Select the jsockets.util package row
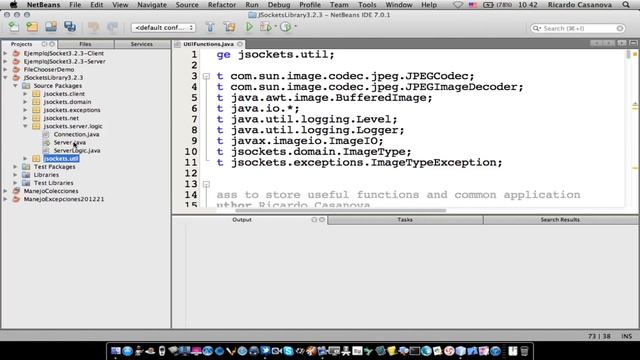Image resolution: width=640 pixels, height=360 pixels. [x=61, y=158]
